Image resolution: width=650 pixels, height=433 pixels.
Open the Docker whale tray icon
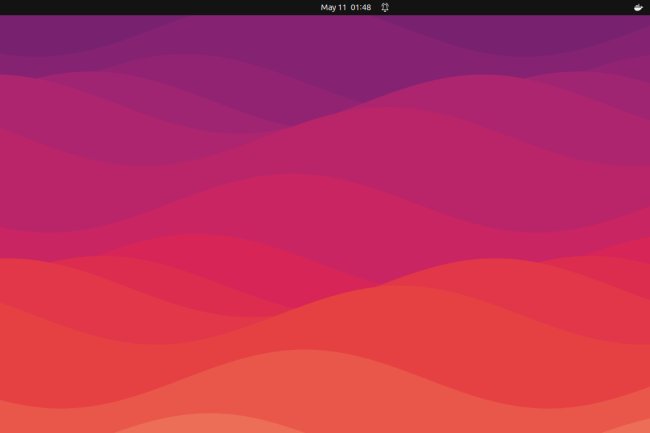click(x=638, y=7)
